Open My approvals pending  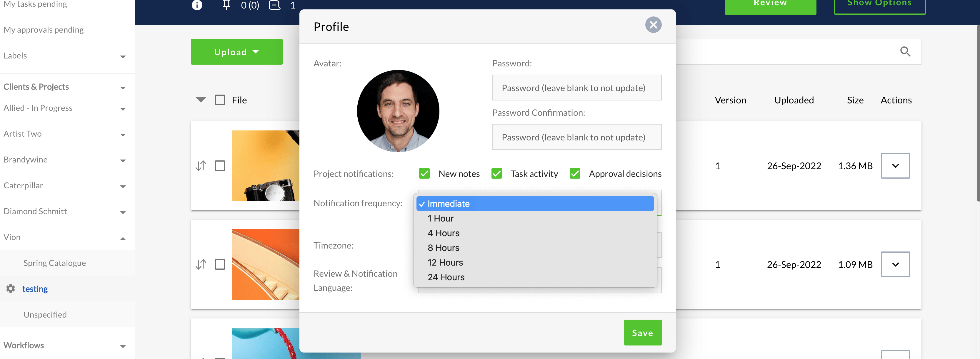(x=44, y=30)
